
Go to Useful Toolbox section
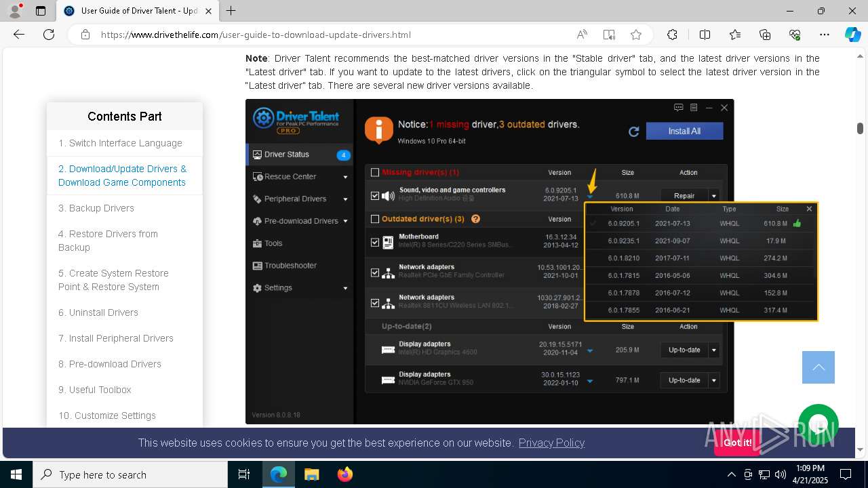(x=95, y=390)
